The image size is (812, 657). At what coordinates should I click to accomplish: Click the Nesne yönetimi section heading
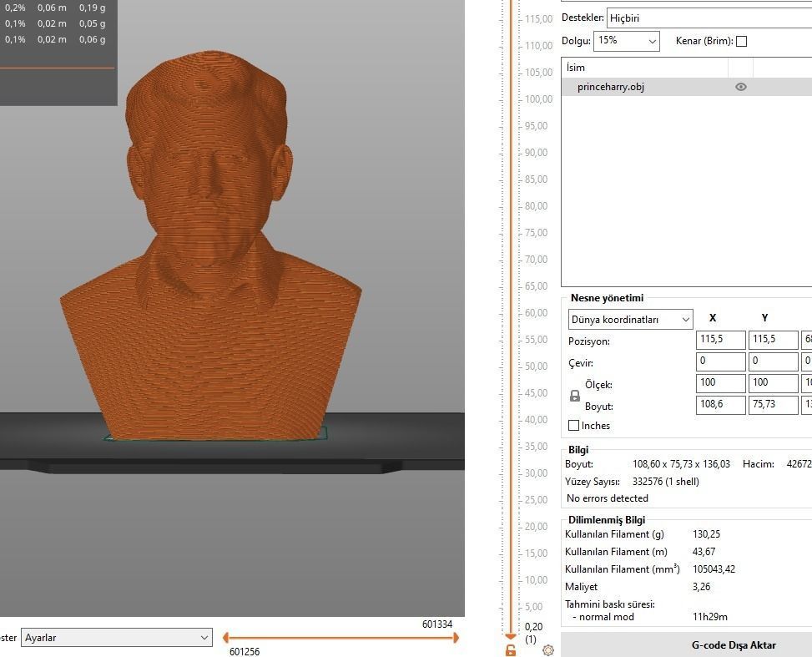coord(607,298)
